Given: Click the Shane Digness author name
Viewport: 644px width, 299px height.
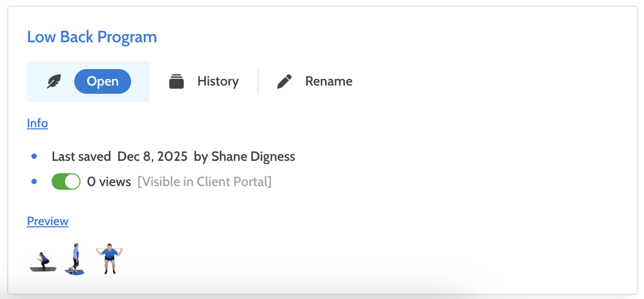Looking at the screenshot, I should [x=253, y=157].
